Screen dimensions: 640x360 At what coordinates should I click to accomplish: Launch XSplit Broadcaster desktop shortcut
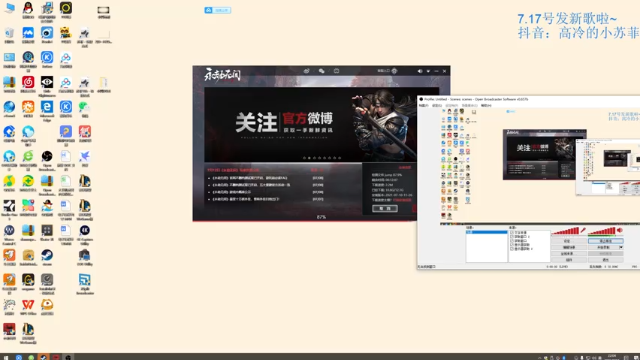coord(84,284)
